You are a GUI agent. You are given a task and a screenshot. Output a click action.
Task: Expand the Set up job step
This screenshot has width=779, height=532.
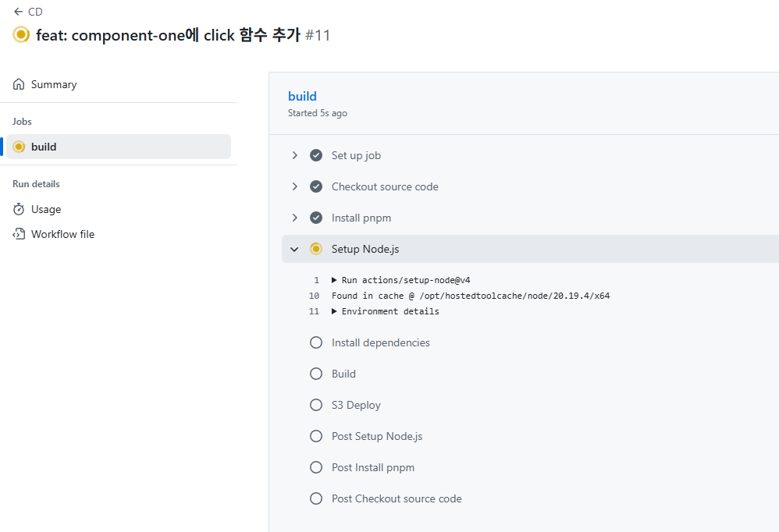pyautogui.click(x=294, y=155)
